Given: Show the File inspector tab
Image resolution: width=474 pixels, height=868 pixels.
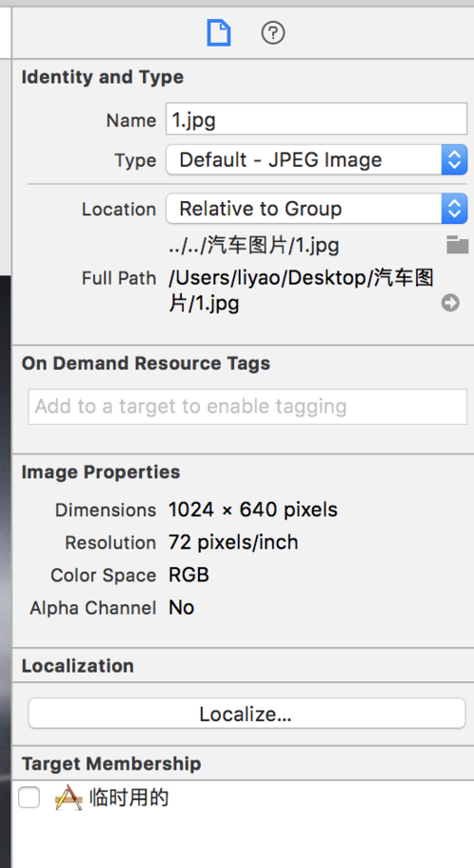Looking at the screenshot, I should point(218,33).
